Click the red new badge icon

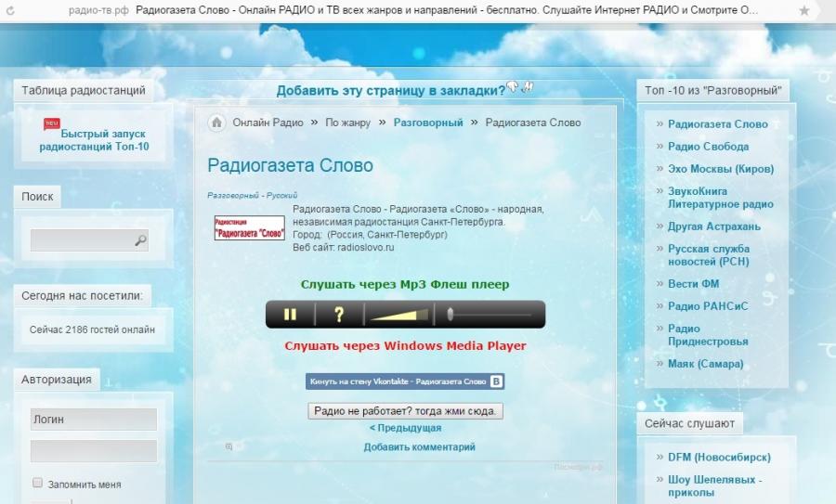point(52,123)
